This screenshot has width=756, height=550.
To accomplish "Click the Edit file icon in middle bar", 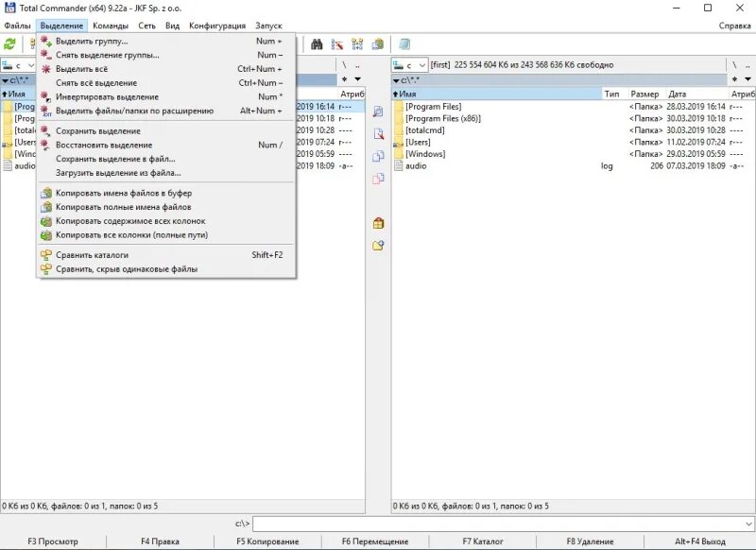I will [x=378, y=134].
